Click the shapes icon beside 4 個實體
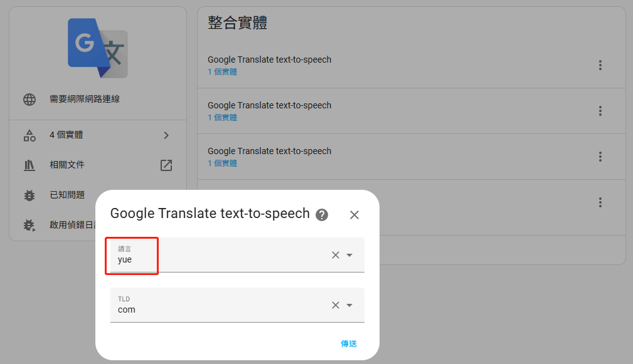 coord(29,135)
